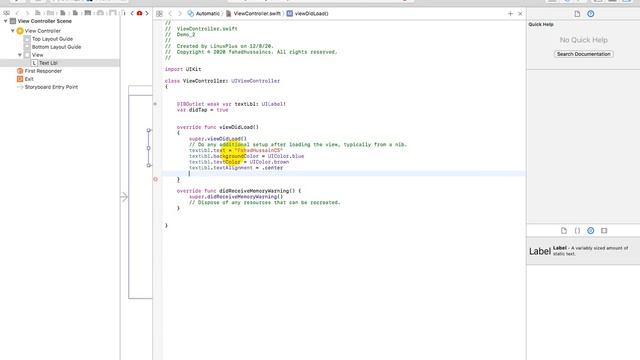Go forward in assistant editor history
The height and width of the screenshot is (360, 640).
[x=180, y=13]
